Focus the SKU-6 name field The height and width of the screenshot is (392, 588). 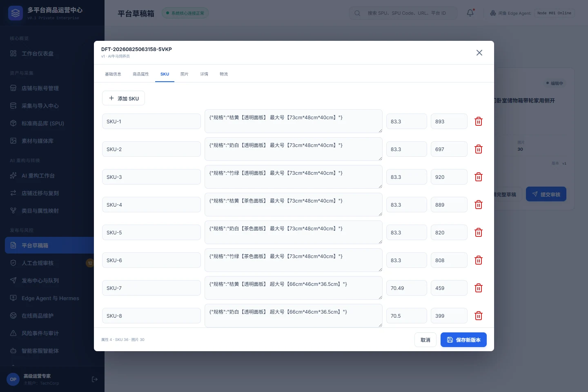pos(151,260)
